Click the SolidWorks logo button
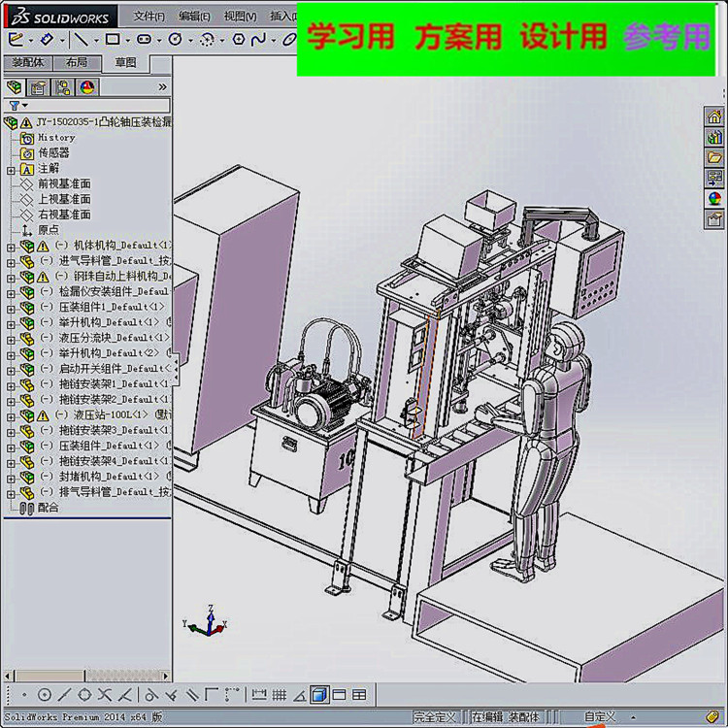The width and height of the screenshot is (728, 728). [x=61, y=17]
